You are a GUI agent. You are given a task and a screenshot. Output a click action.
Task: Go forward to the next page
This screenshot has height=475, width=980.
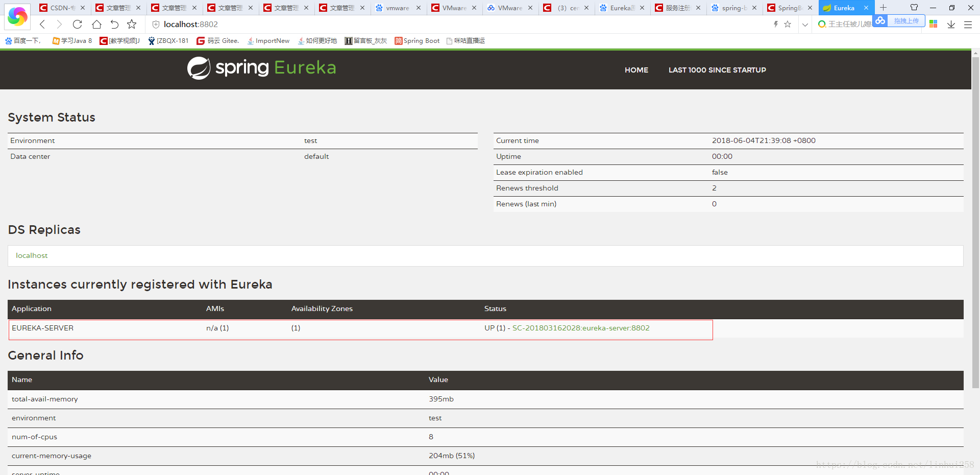(59, 24)
